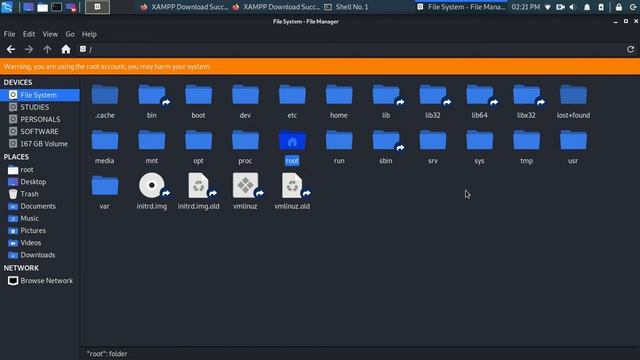
Task: Select the sys folder
Action: pyautogui.click(x=480, y=140)
